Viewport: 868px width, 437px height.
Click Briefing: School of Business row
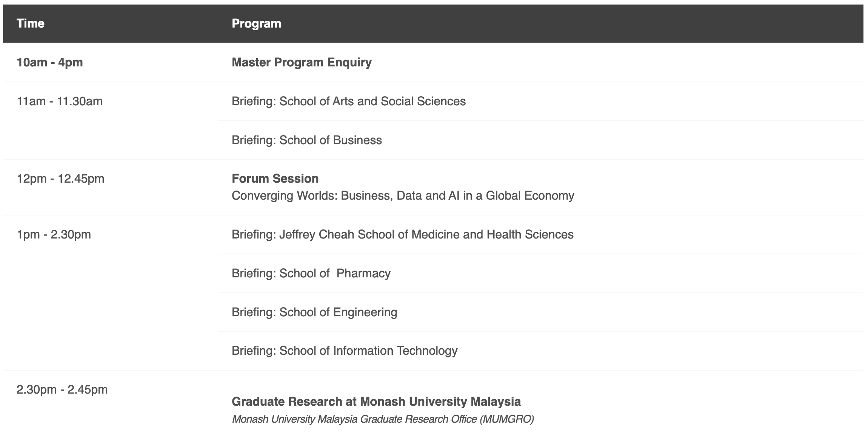click(x=306, y=140)
